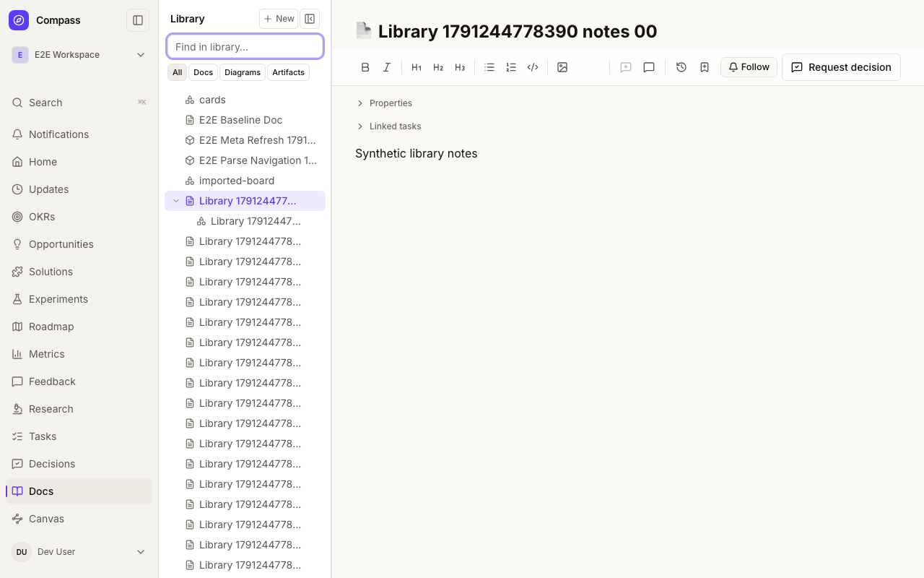The height and width of the screenshot is (578, 924).
Task: Select the Artifacts filter tab
Action: pyautogui.click(x=288, y=72)
